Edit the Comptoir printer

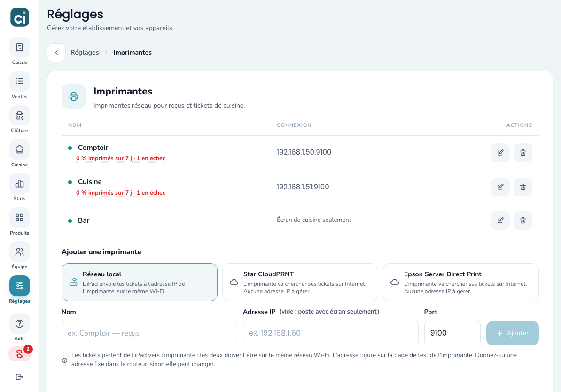[x=500, y=152]
